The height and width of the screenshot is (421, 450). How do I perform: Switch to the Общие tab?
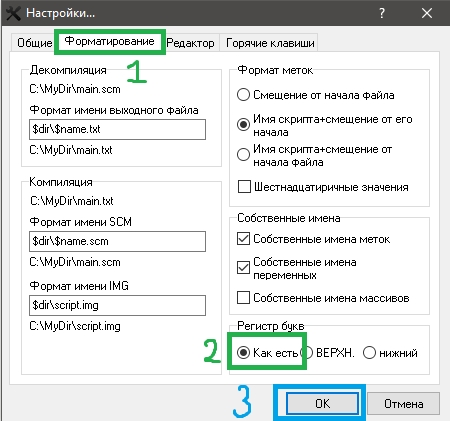pos(35,43)
